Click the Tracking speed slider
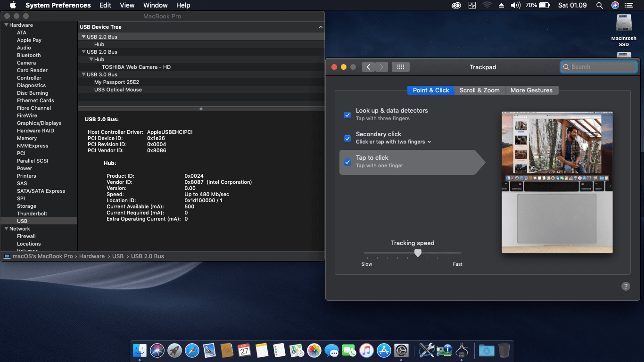644x362 pixels. pos(418,254)
